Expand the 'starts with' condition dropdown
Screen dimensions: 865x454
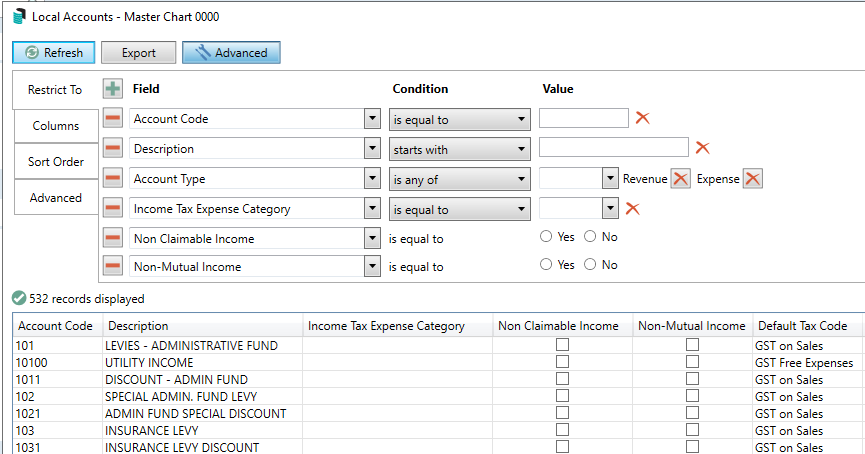[521, 149]
